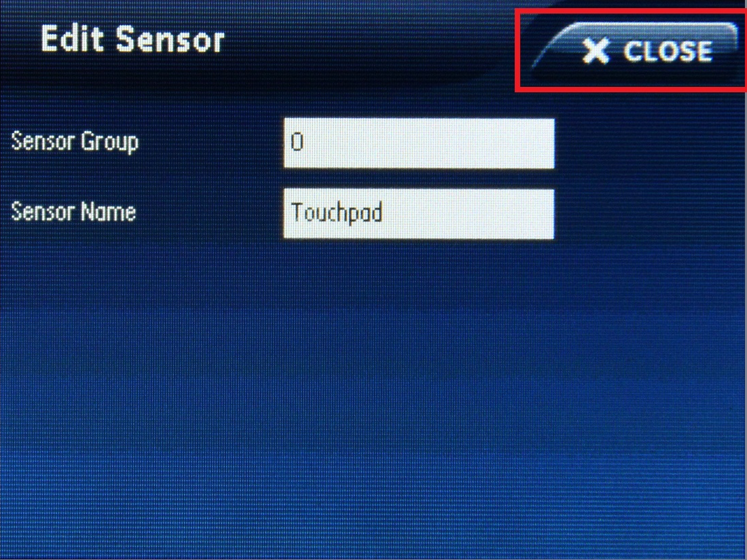Click the word 'Group' in the label
Viewport: 747px width, 560px height.
[x=109, y=143]
